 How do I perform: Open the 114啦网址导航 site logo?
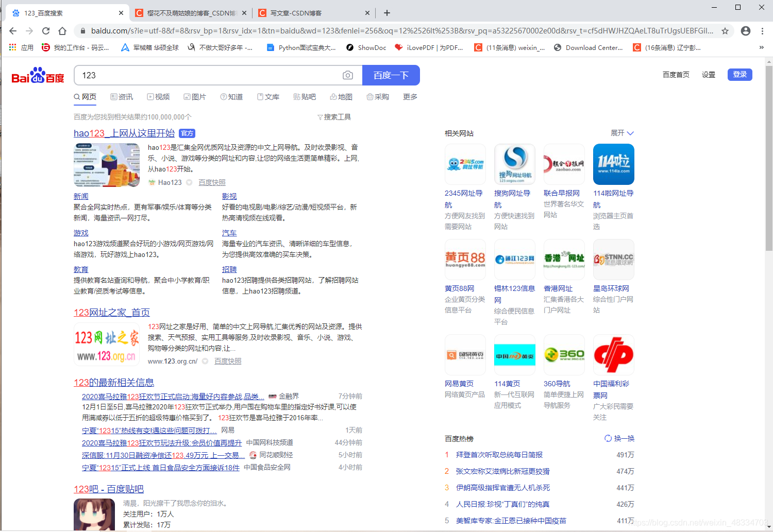[614, 164]
